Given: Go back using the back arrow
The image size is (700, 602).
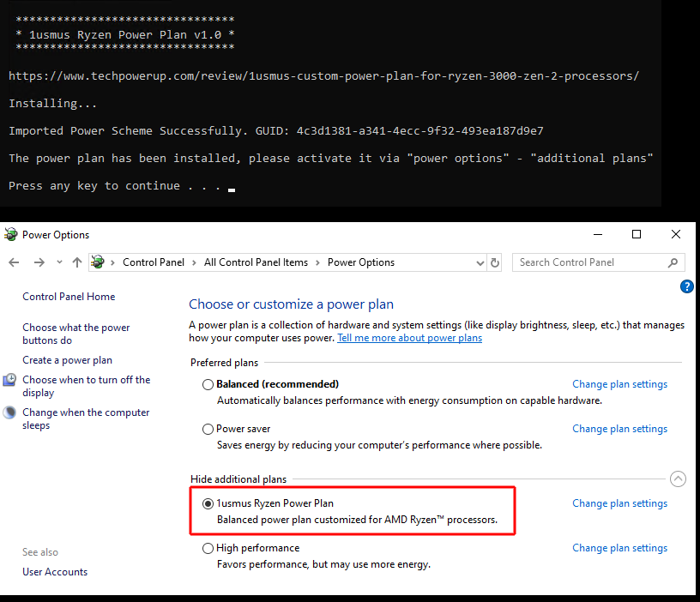Looking at the screenshot, I should tap(14, 262).
